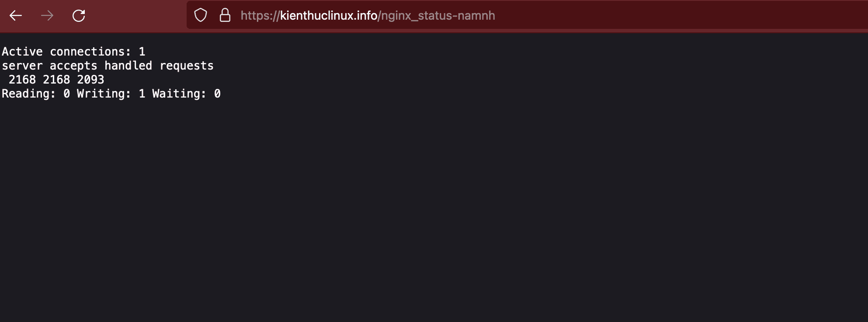Click the word accepts
This screenshot has height=322, width=868.
pos(73,66)
